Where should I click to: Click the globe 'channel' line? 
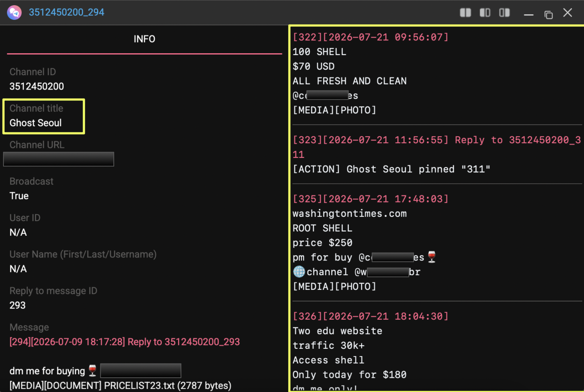(x=356, y=272)
